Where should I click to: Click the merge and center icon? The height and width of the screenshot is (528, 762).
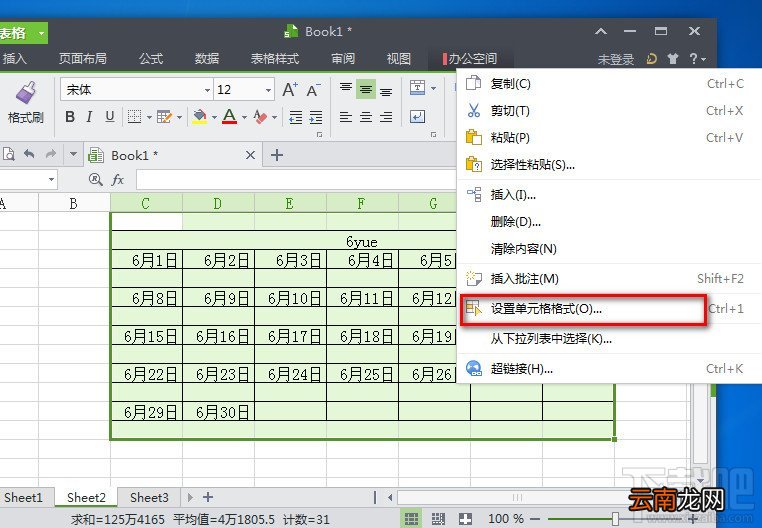click(x=417, y=88)
